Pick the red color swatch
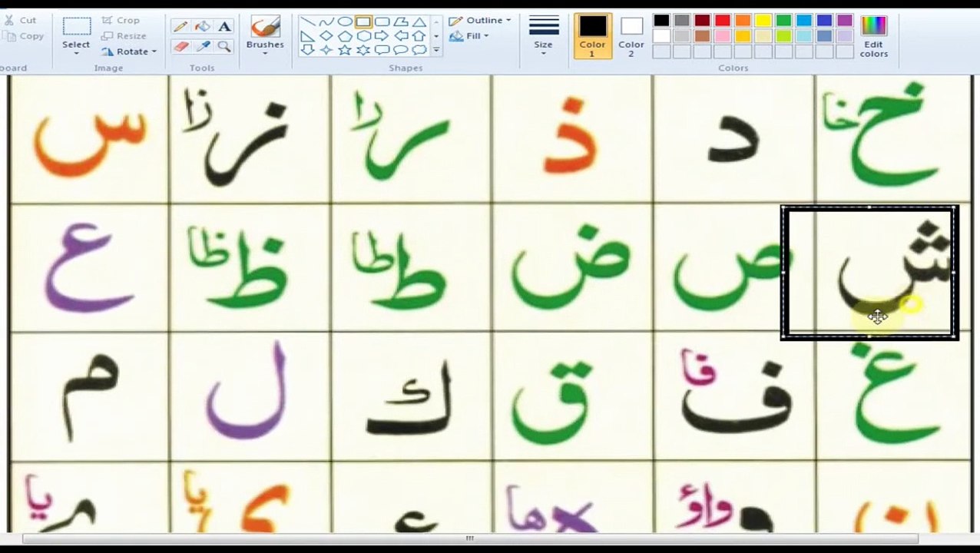The image size is (980, 553). pos(723,21)
